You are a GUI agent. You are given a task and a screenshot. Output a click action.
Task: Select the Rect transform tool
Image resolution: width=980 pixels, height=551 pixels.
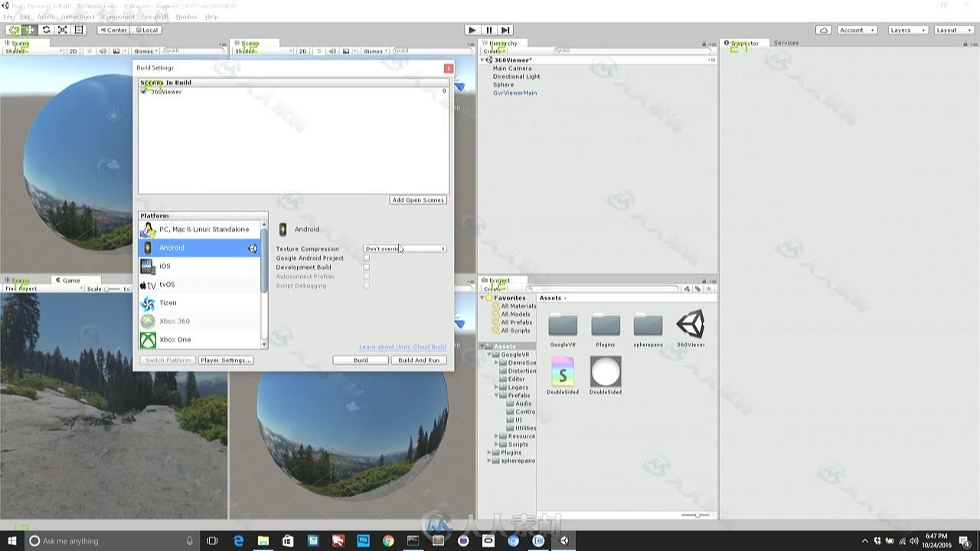pos(79,30)
